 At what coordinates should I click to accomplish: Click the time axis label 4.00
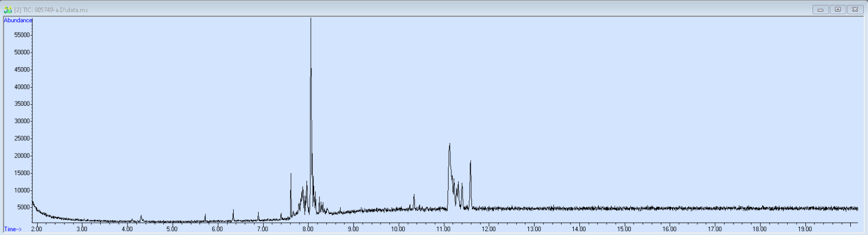pyautogui.click(x=127, y=228)
